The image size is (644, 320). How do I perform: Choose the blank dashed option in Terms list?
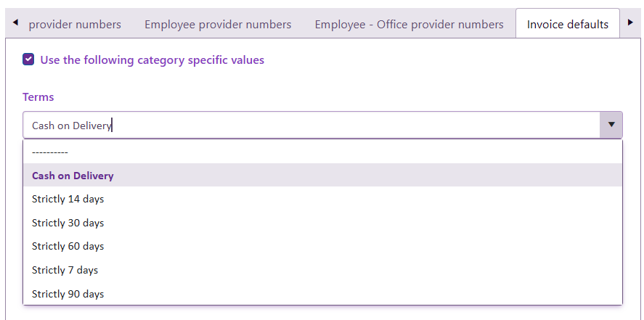tap(50, 152)
